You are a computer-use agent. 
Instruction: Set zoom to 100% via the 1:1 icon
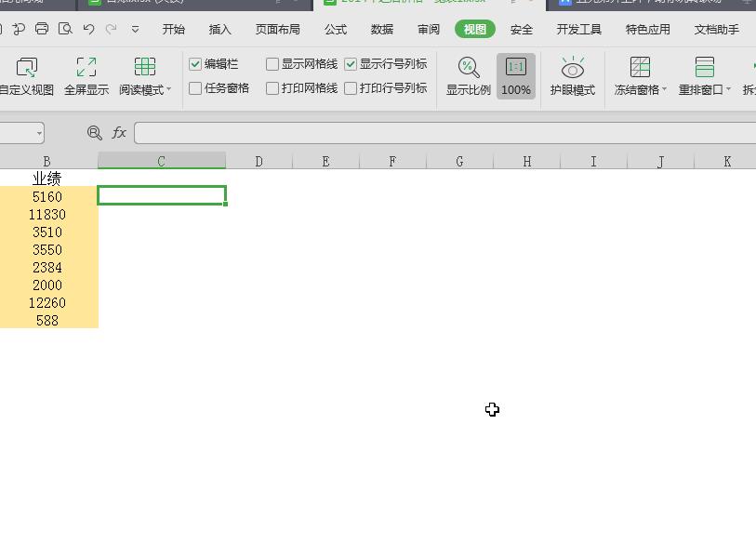pyautogui.click(x=515, y=74)
